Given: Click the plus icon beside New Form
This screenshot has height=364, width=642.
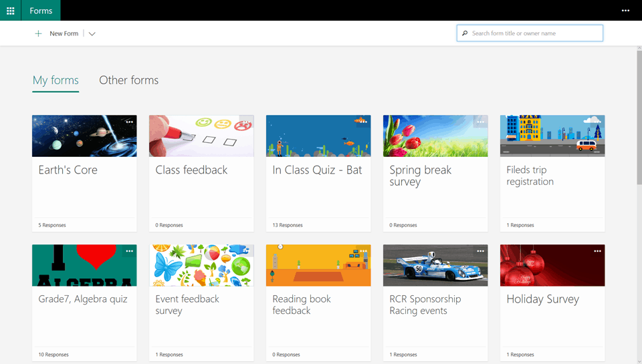Looking at the screenshot, I should click(x=38, y=33).
